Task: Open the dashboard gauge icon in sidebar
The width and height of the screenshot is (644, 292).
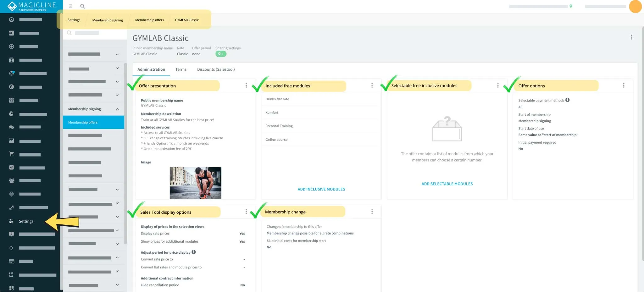Action: point(11,19)
